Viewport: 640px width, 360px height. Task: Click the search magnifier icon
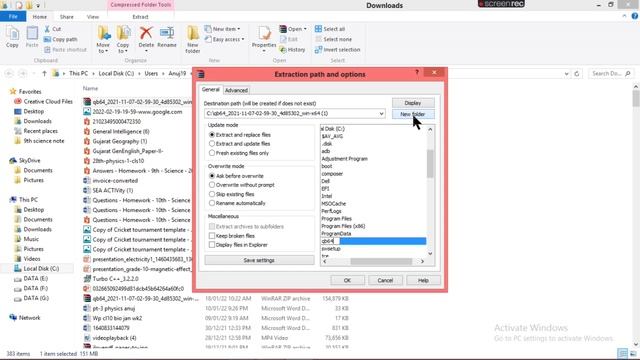click(x=628, y=73)
